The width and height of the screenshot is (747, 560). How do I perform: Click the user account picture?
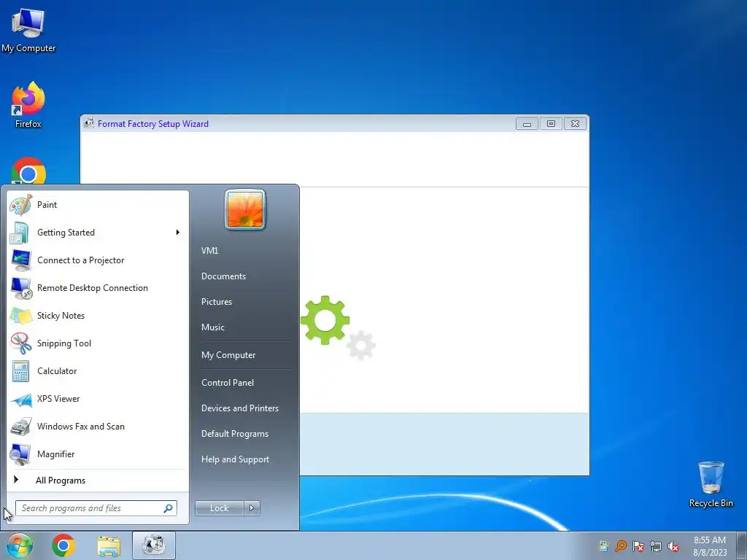pos(245,209)
